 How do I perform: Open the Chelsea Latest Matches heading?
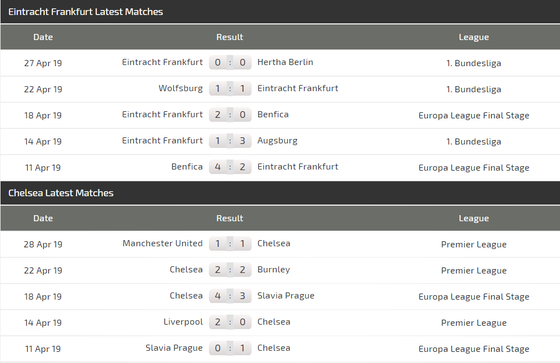61,193
